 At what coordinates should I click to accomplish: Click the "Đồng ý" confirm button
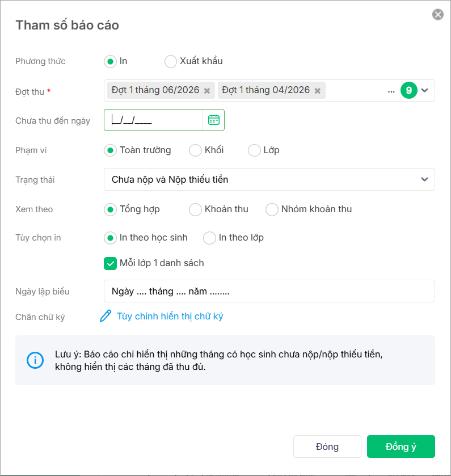coord(401,446)
